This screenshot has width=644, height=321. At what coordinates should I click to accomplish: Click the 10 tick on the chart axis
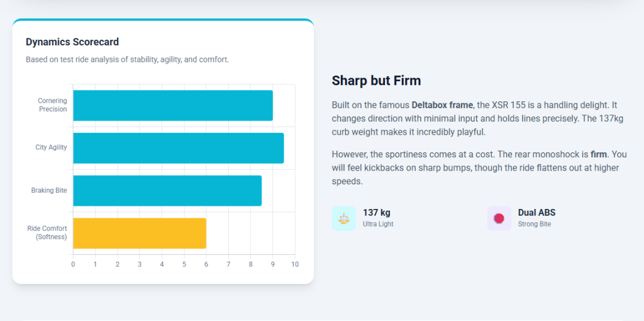tap(294, 264)
